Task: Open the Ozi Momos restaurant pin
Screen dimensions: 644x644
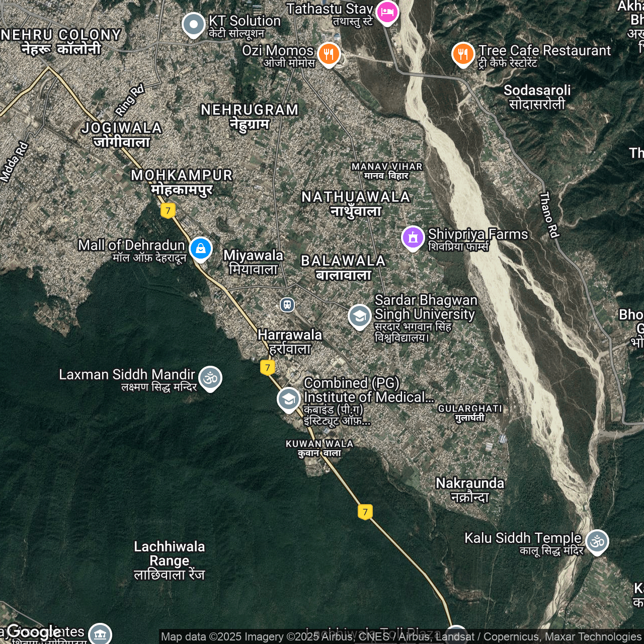Action: click(329, 53)
